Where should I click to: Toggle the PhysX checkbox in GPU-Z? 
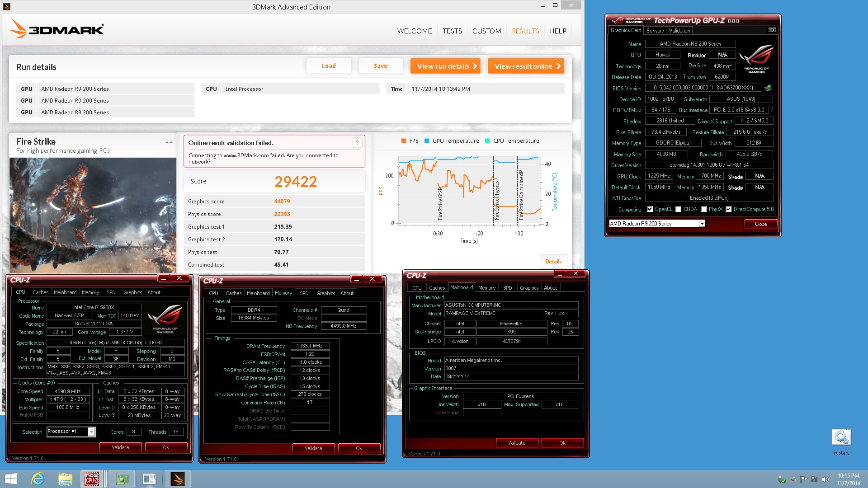(x=703, y=209)
